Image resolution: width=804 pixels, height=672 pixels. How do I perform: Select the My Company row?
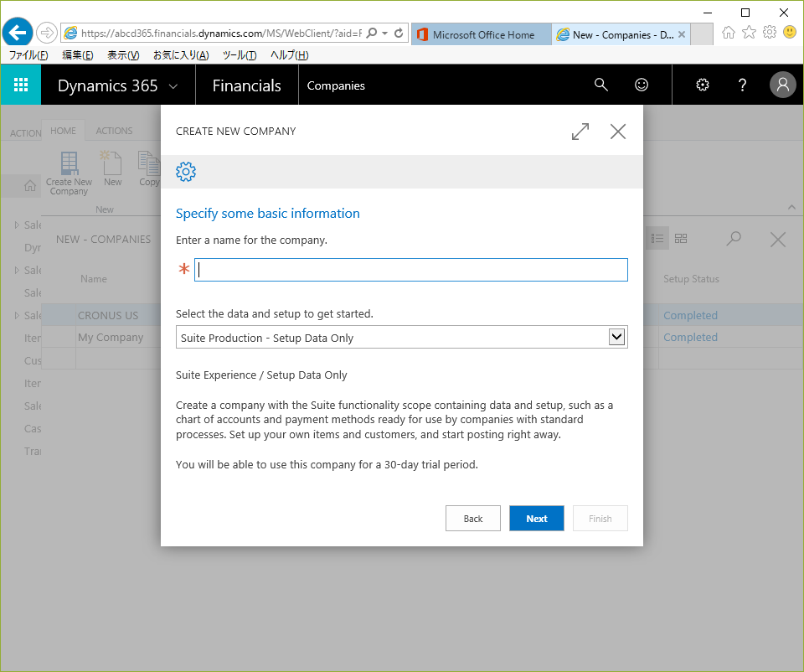(x=111, y=337)
